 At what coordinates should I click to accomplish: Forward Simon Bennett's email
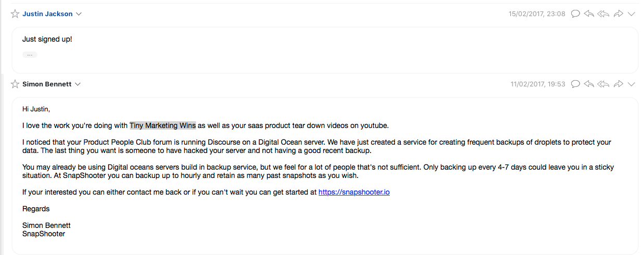click(x=618, y=84)
